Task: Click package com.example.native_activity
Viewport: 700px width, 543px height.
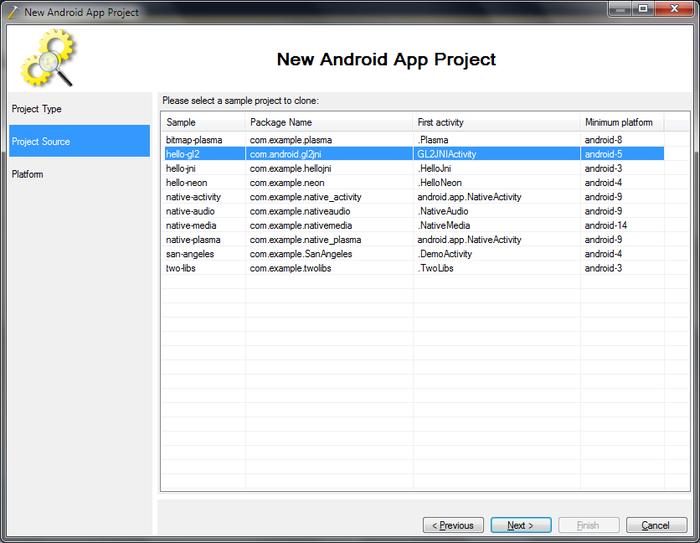Action: coord(305,197)
